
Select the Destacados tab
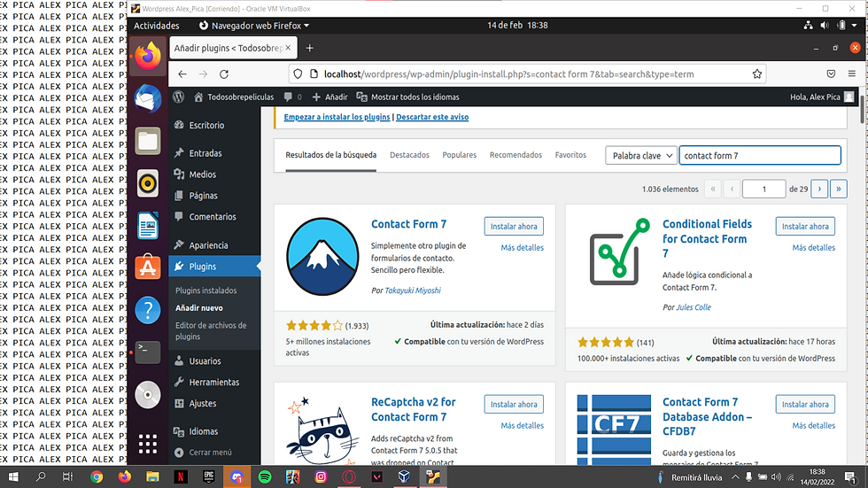point(409,155)
